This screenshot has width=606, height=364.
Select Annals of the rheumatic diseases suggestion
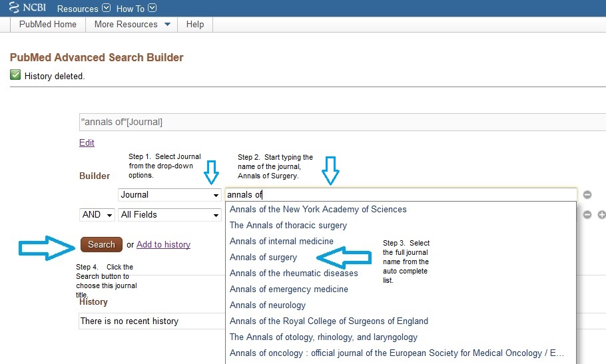pyautogui.click(x=401, y=273)
